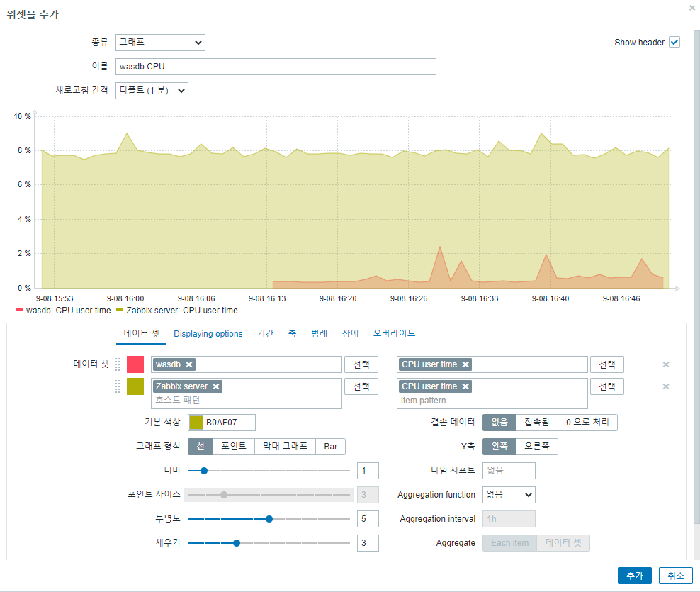
Task: Toggle the Show header checkbox
Action: (x=674, y=43)
